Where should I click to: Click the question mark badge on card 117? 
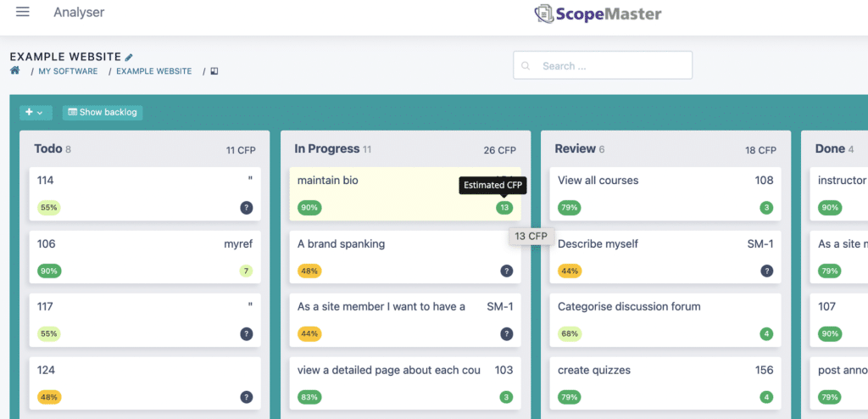coord(247,334)
